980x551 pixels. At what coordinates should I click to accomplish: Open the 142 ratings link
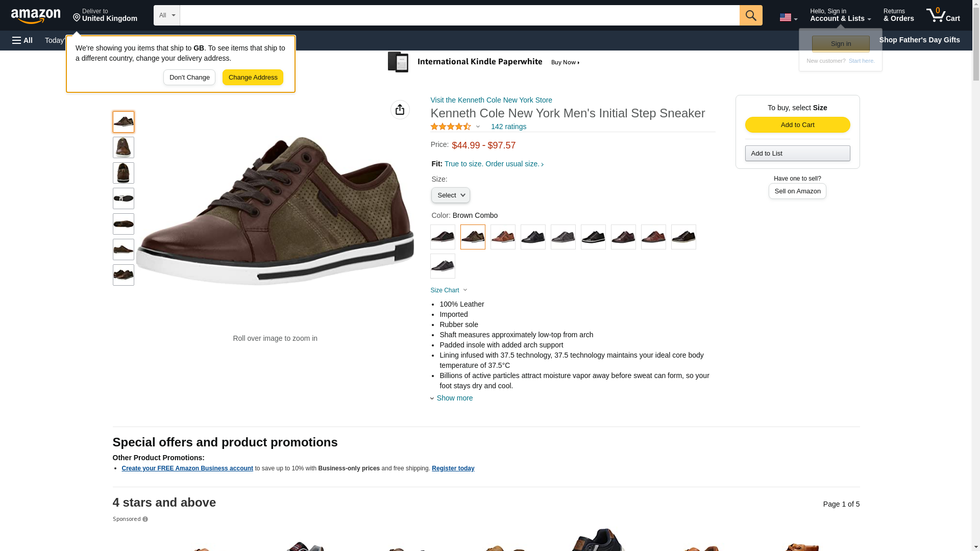(x=508, y=127)
